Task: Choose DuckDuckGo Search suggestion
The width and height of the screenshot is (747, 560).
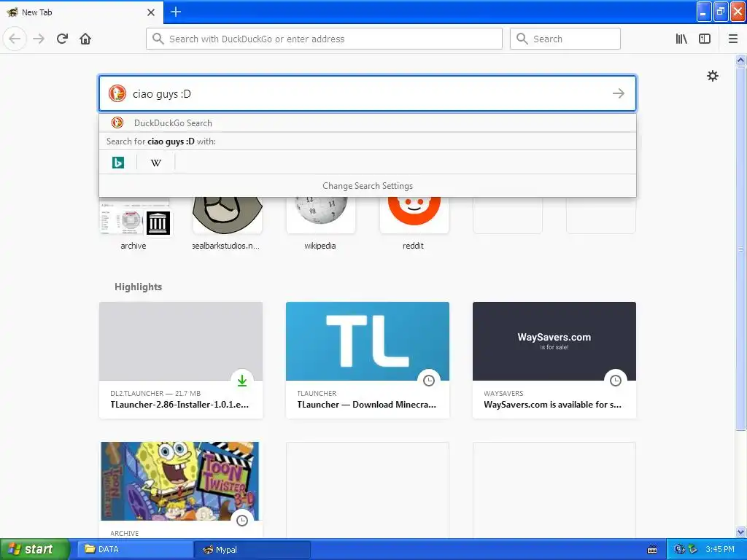Action: [x=368, y=122]
